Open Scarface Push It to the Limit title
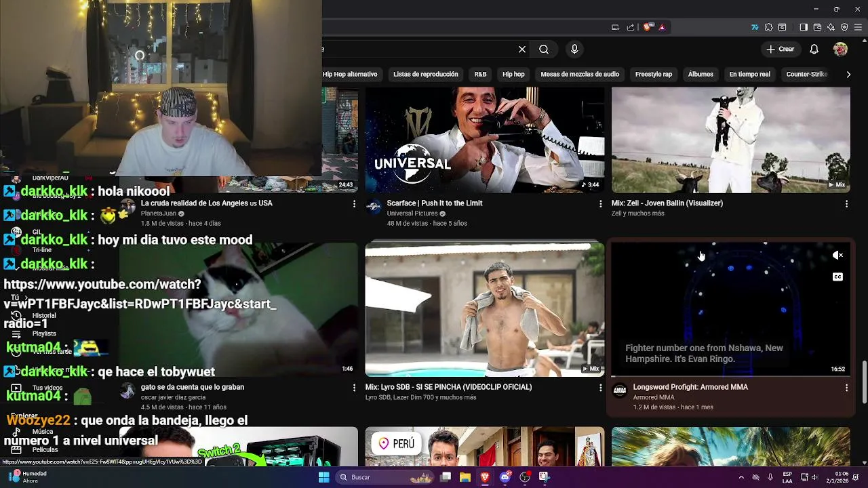 point(435,203)
